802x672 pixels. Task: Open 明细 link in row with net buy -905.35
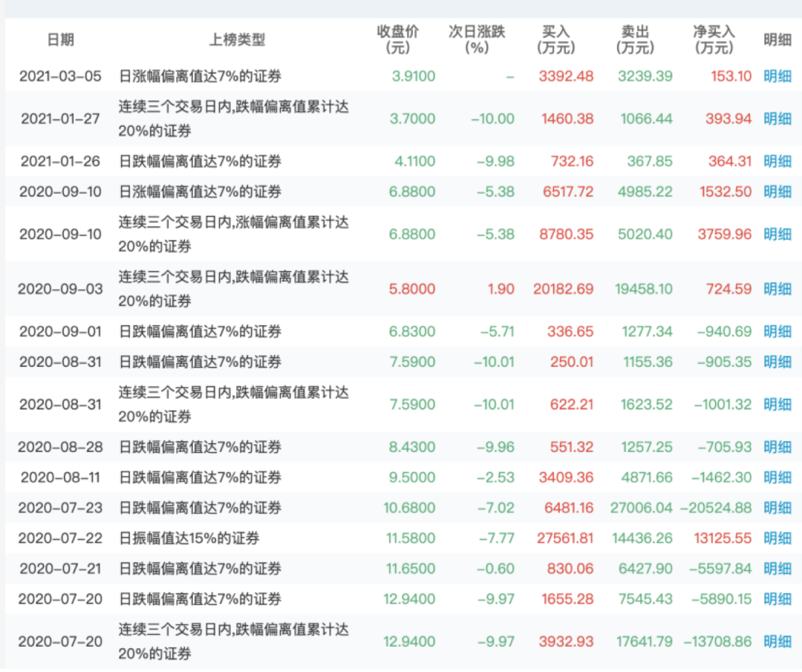(777, 362)
